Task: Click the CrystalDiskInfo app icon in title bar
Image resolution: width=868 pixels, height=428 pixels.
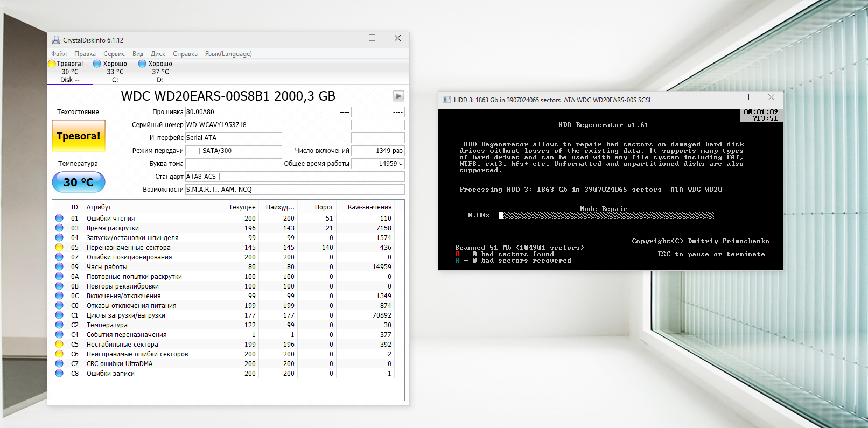Action: 56,40
